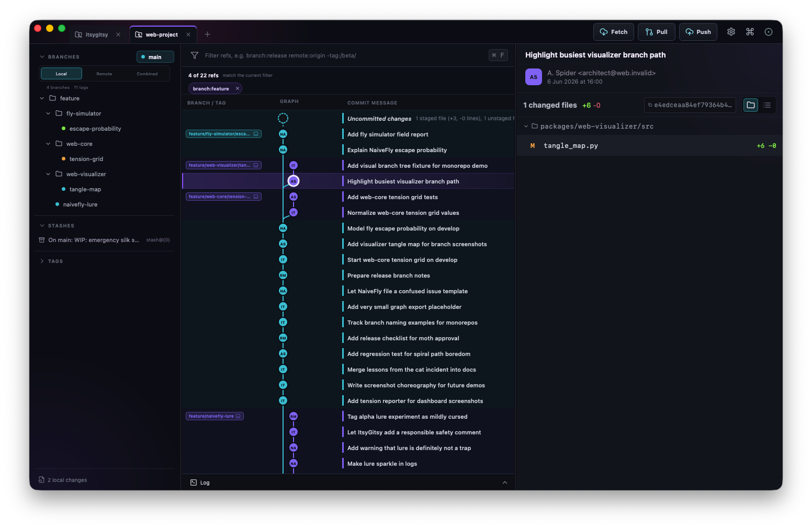Collapse the web-core folder
Image resolution: width=812 pixels, height=529 pixels.
click(48, 144)
